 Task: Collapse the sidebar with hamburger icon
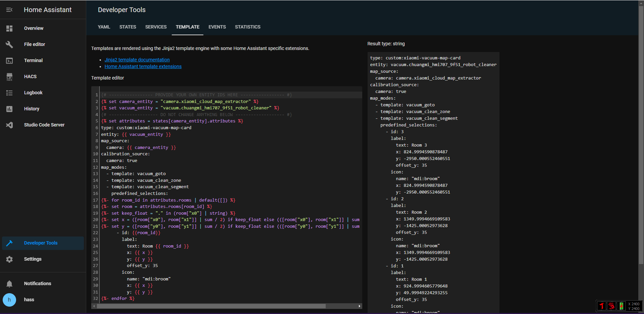point(9,10)
